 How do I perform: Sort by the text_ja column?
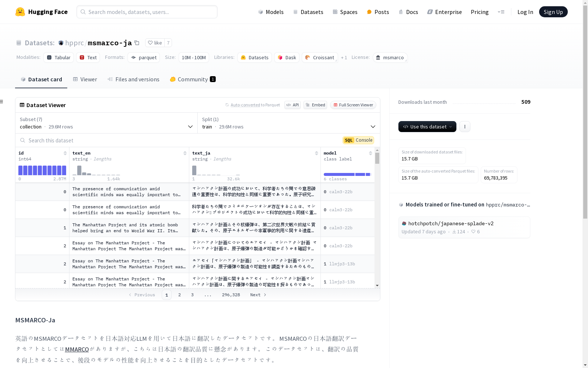coord(316,153)
